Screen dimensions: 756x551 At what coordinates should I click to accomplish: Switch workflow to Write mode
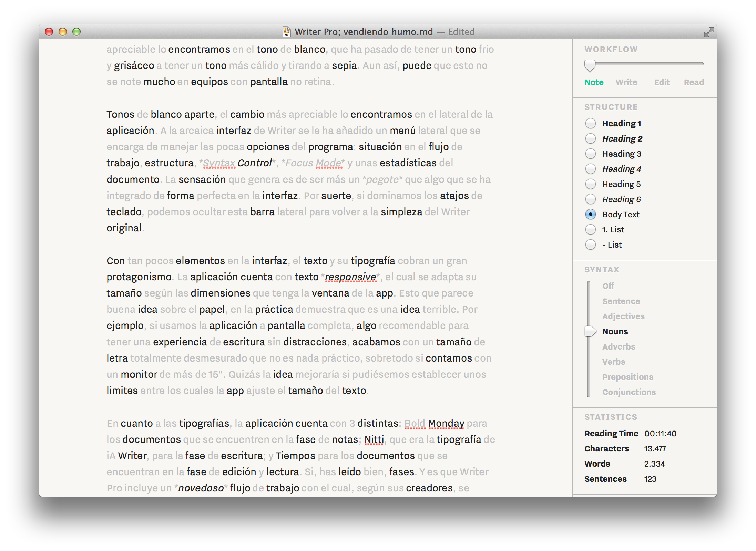626,82
